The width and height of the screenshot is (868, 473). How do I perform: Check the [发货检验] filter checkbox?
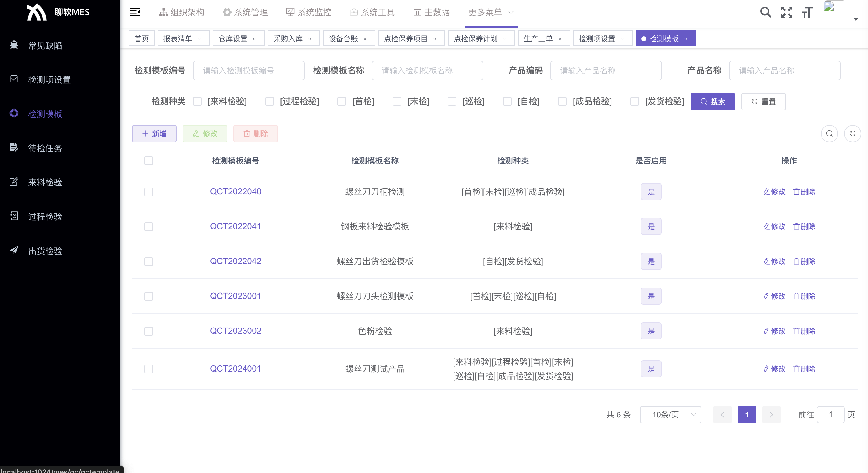point(634,101)
